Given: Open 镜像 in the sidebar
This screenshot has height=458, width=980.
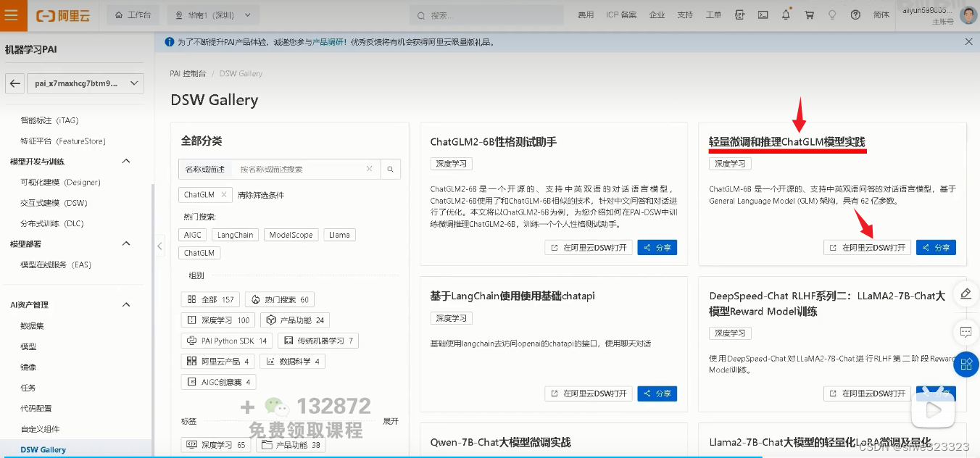Looking at the screenshot, I should coord(28,367).
